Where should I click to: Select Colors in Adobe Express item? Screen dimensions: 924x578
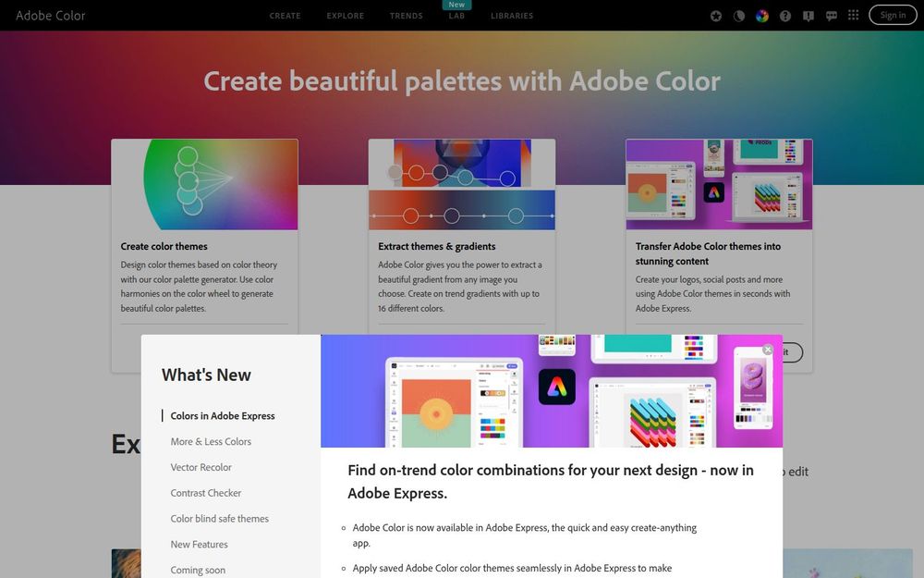click(x=223, y=416)
